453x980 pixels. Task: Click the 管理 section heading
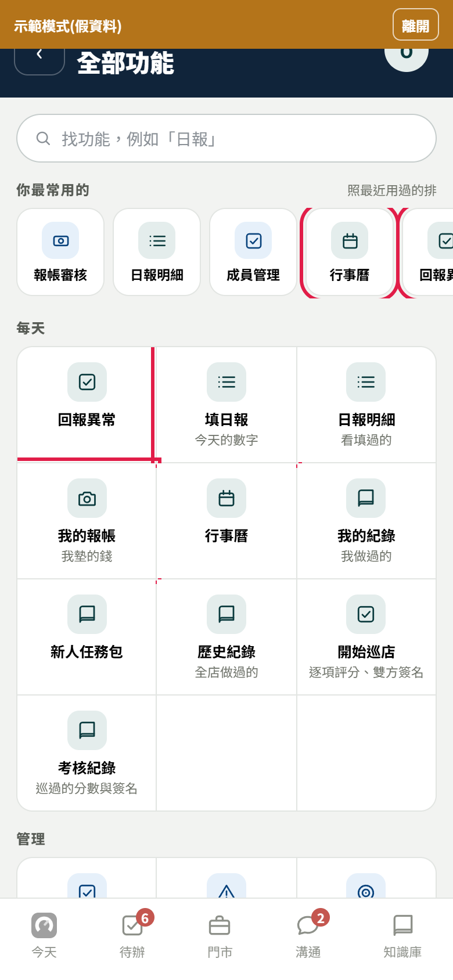[x=31, y=840]
